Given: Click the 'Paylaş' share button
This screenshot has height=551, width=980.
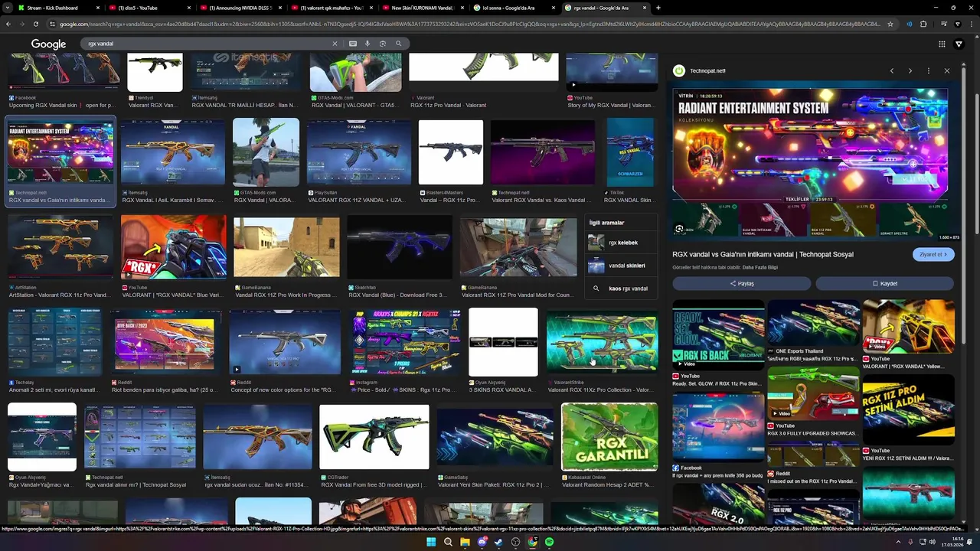Looking at the screenshot, I should coord(741,283).
